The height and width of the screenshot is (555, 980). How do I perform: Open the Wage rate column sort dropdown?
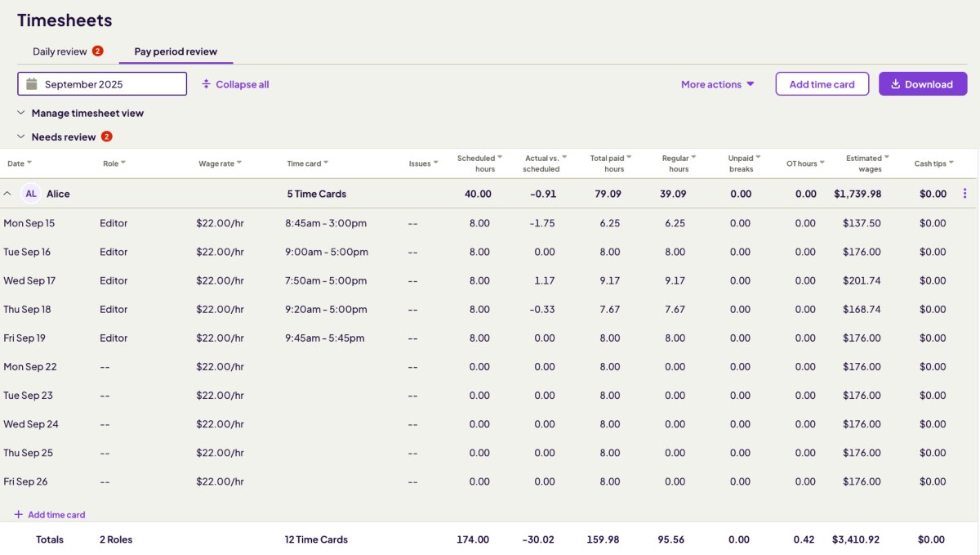click(x=238, y=163)
